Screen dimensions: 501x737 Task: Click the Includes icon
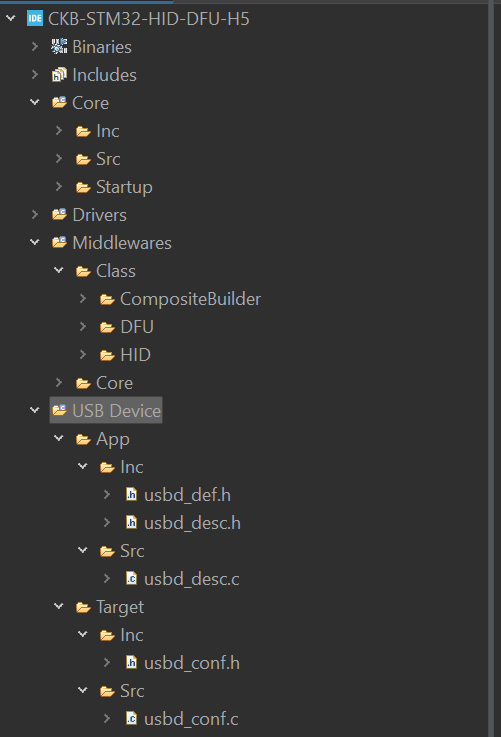(x=59, y=75)
